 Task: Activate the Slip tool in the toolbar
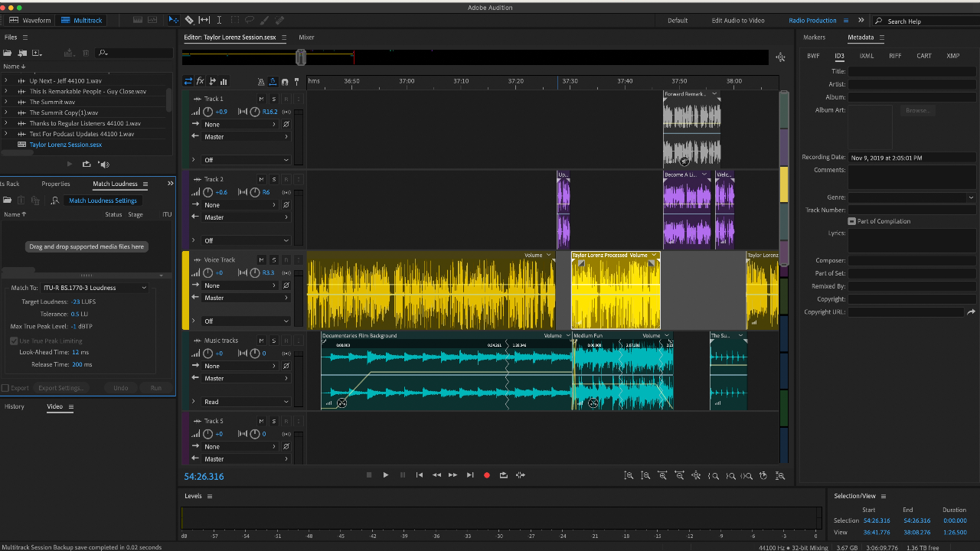coord(204,20)
